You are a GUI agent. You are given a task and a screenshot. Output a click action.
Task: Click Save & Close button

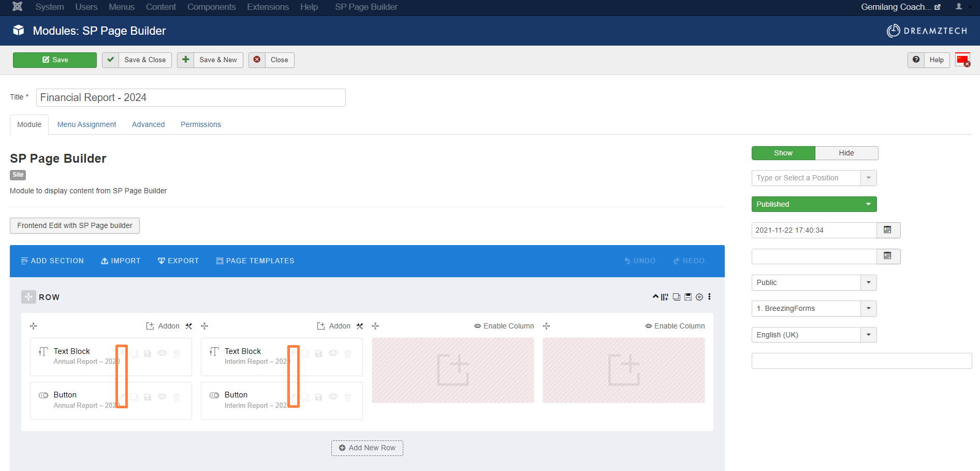point(137,60)
